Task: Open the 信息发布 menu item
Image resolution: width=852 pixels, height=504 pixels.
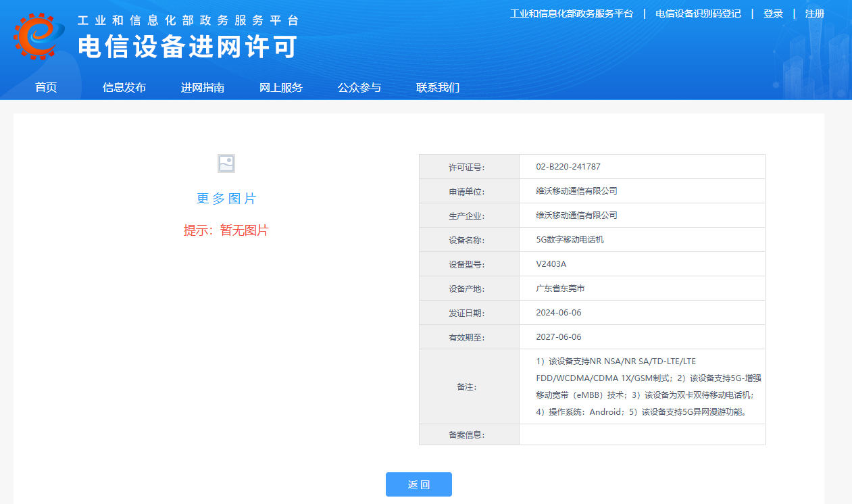Action: click(x=124, y=88)
